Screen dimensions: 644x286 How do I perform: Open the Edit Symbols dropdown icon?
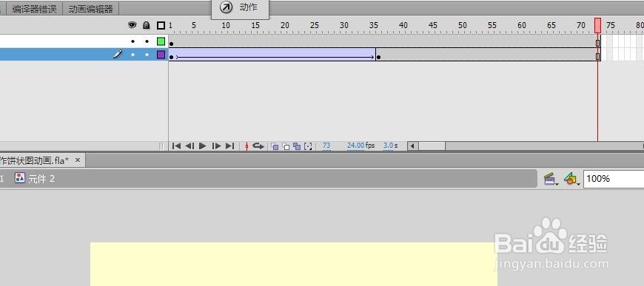[x=571, y=179]
